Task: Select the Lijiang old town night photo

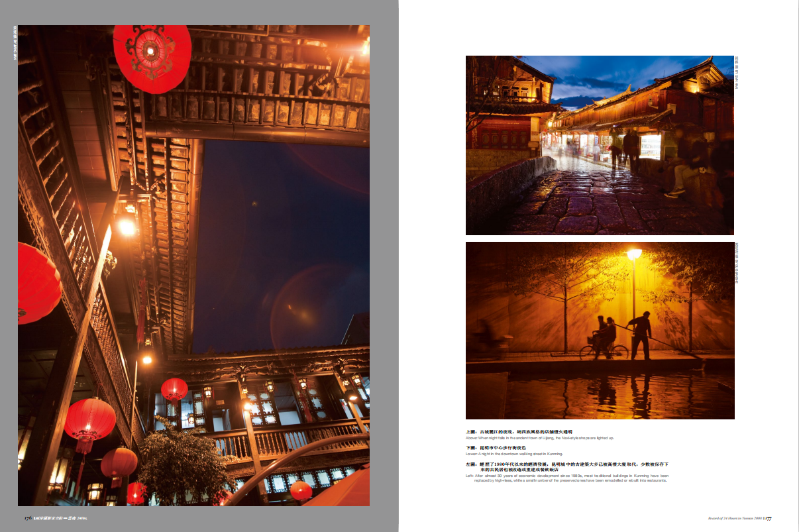Action: pos(600,145)
